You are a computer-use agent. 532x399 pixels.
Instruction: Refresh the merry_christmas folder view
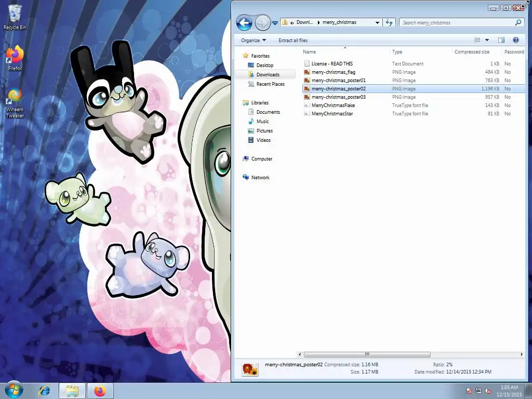389,22
